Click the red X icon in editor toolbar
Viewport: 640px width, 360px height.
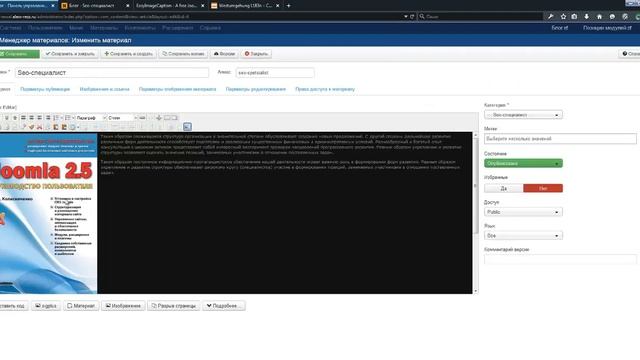pos(39,127)
